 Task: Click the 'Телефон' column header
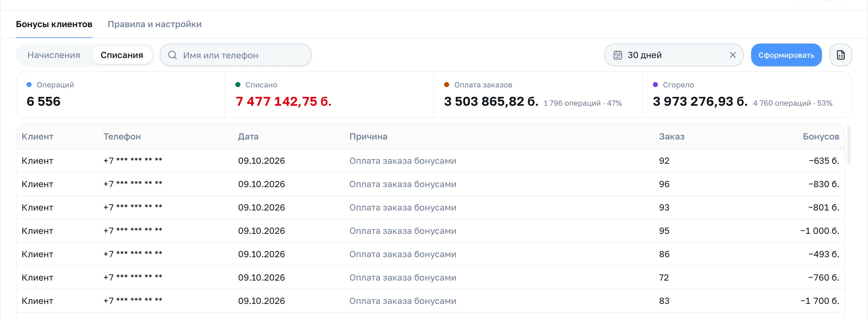coord(122,137)
